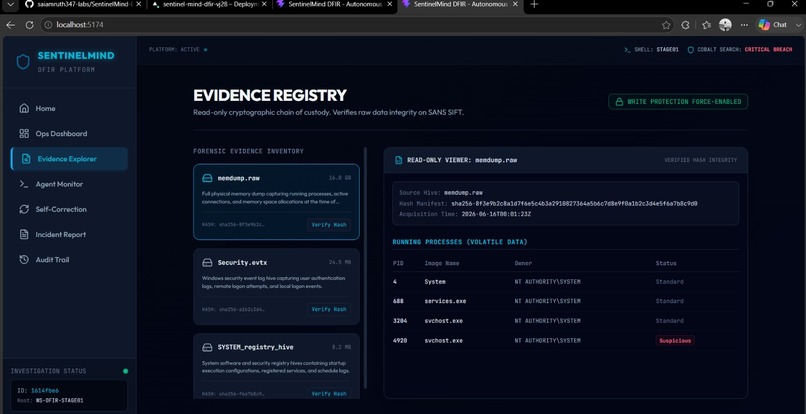The image size is (806, 414).
Task: Click the VERIFIED HASH INTEGRITY label
Action: 700,160
